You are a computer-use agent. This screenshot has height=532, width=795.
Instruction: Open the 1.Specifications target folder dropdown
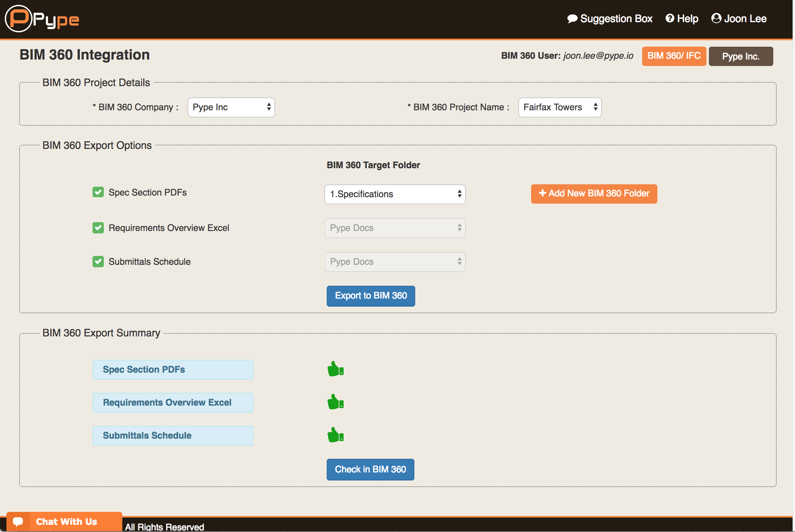395,194
